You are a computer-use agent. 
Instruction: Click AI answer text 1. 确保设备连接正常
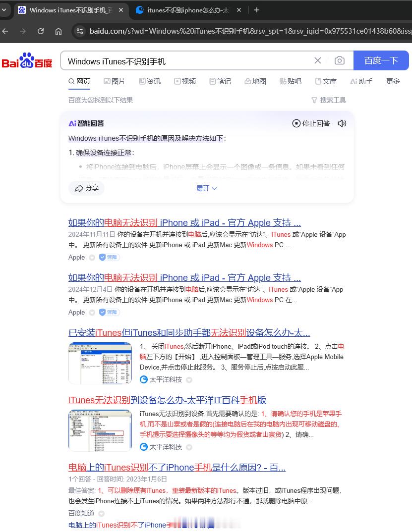101,153
